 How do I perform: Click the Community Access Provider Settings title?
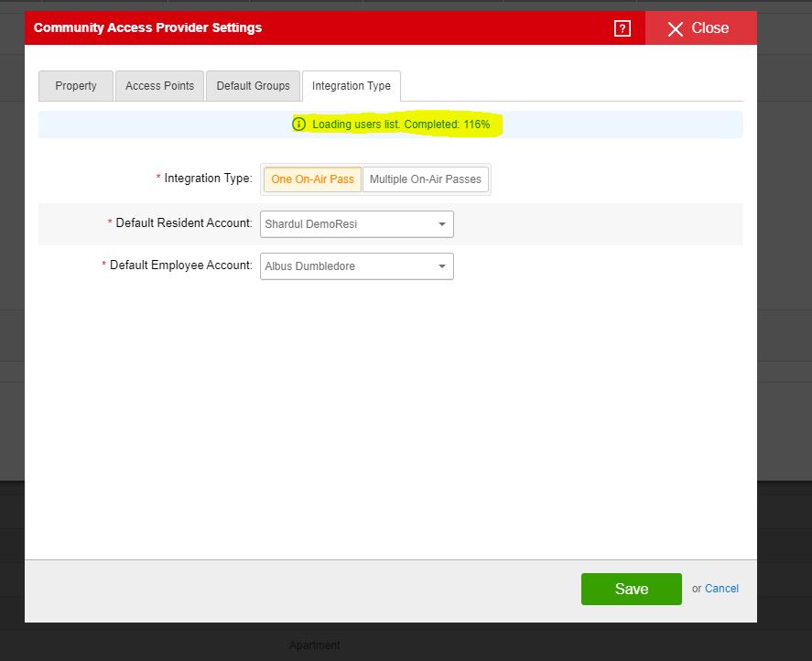(147, 28)
